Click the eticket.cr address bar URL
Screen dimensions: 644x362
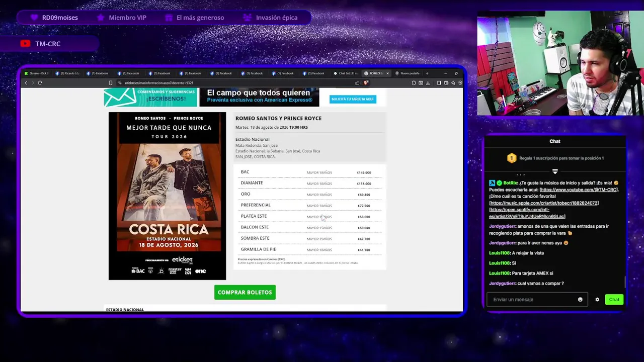point(159,83)
